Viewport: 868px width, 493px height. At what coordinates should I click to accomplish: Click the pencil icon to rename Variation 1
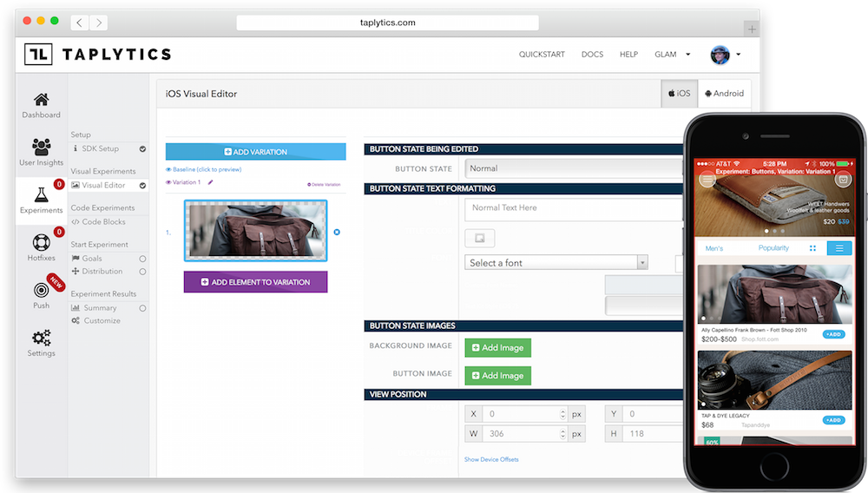point(210,182)
